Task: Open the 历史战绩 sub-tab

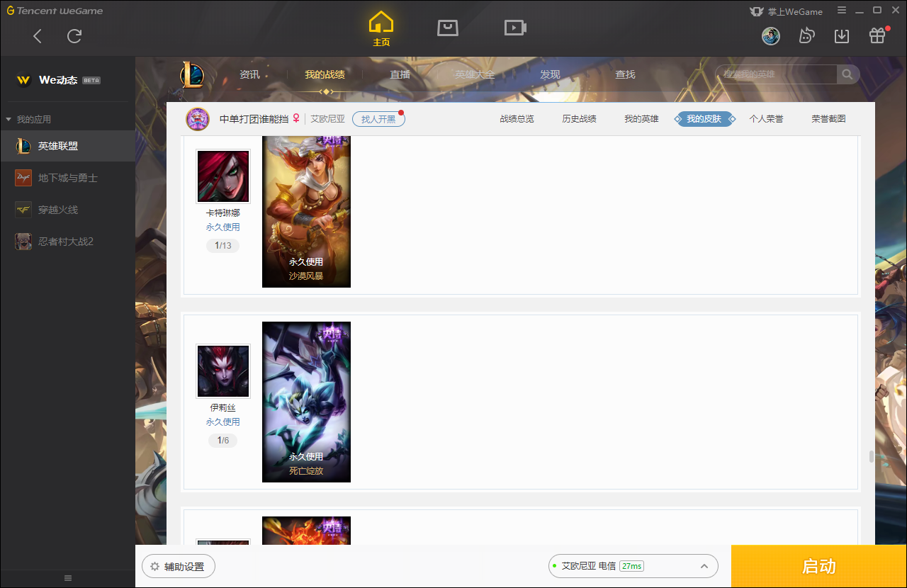Action: [x=580, y=119]
